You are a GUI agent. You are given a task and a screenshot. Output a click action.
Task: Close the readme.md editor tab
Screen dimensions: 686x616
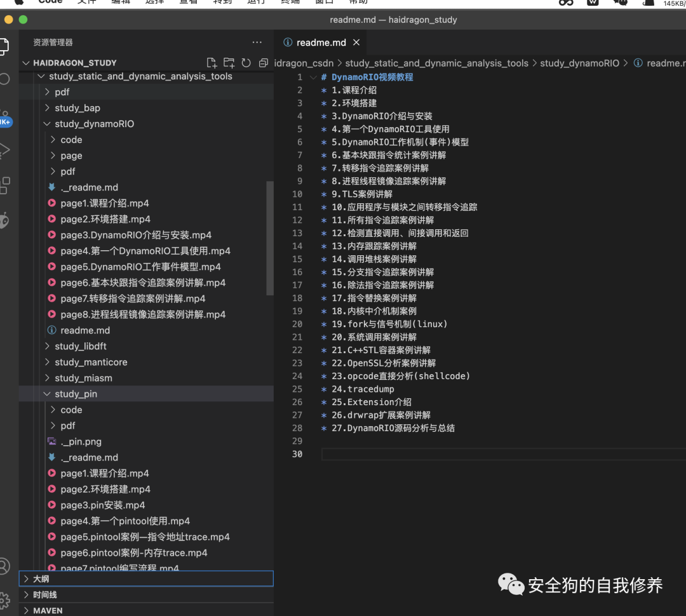(356, 43)
